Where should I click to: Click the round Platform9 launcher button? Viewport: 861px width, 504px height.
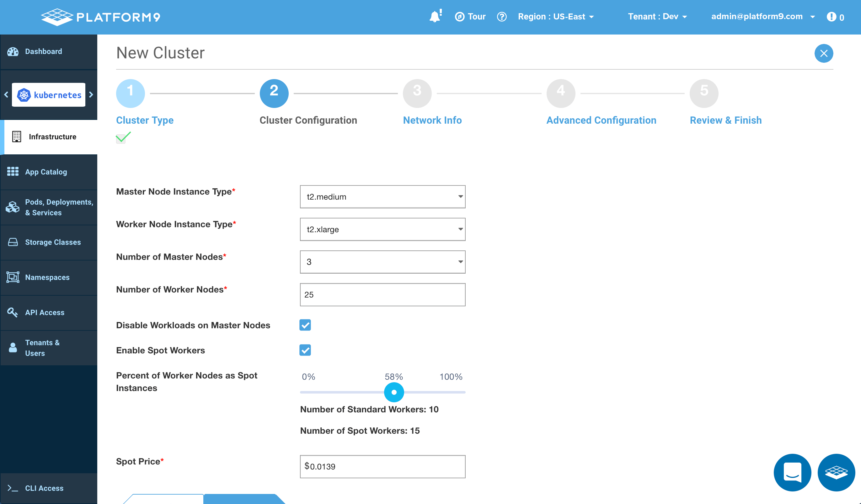point(836,473)
